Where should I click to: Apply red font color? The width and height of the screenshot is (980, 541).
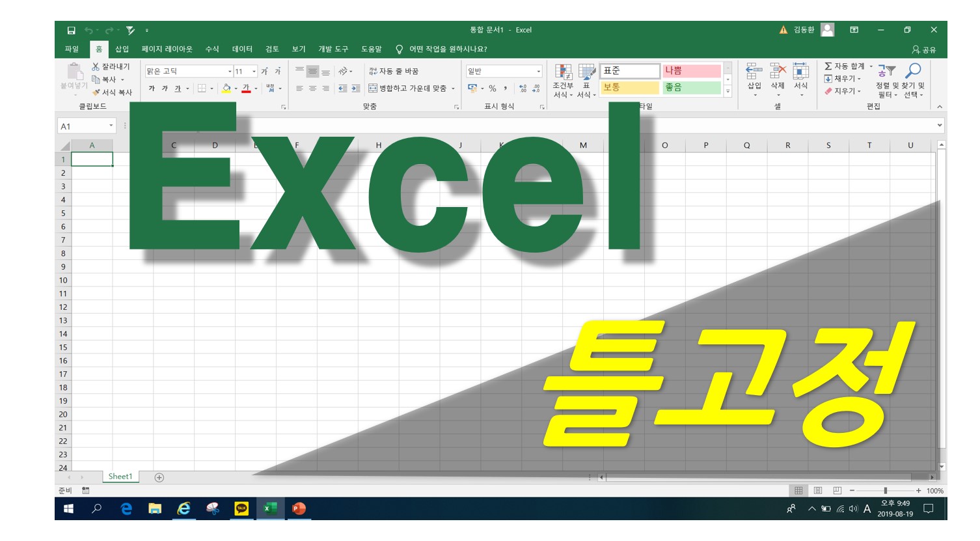246,89
